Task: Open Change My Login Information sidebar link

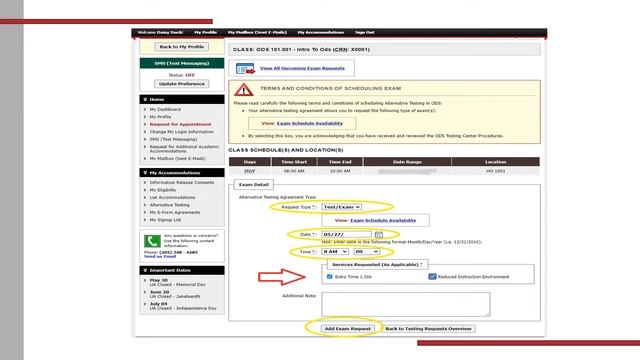Action: coord(181,132)
